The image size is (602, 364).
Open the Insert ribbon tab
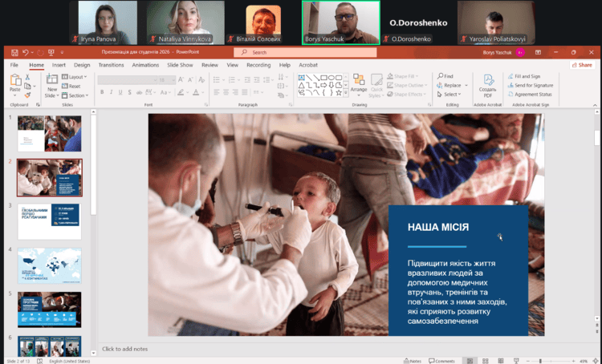click(59, 65)
